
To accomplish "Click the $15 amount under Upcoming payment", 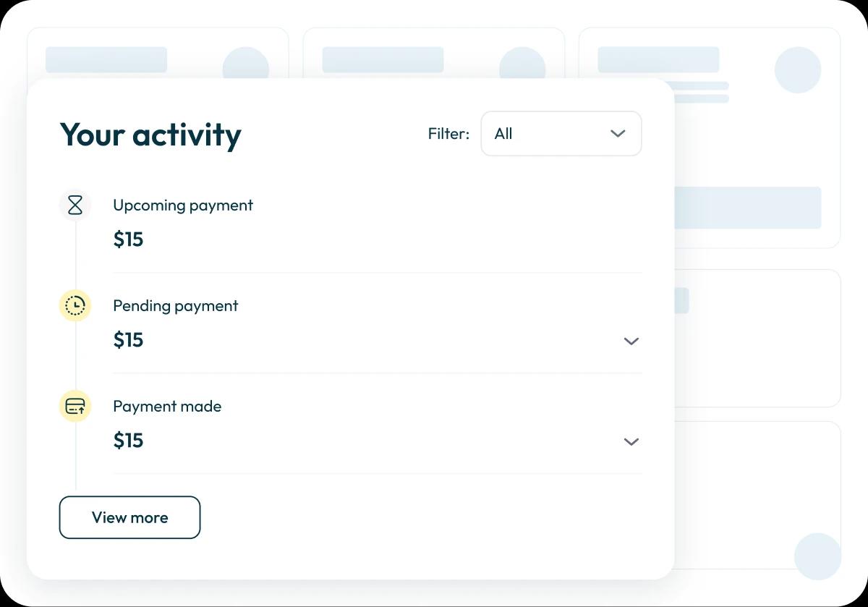I will click(x=129, y=239).
